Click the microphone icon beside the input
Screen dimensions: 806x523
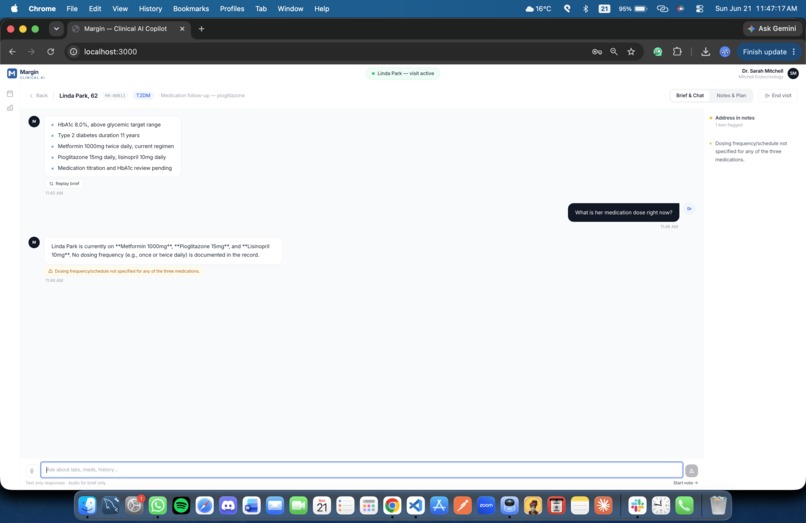click(32, 470)
